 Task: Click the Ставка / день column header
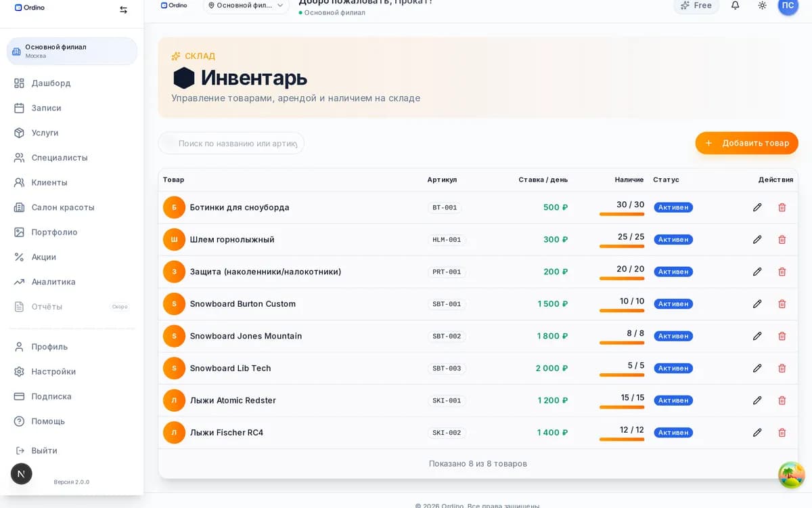click(x=543, y=179)
